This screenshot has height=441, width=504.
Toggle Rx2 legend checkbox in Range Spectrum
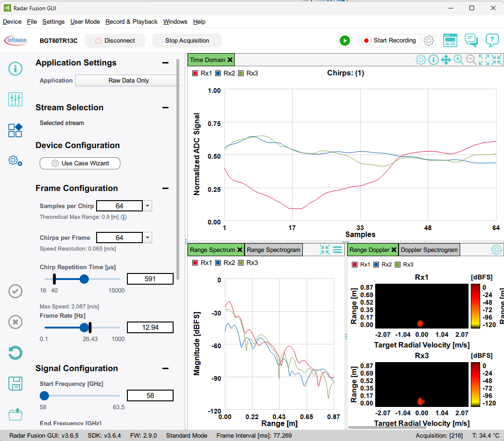[218, 263]
